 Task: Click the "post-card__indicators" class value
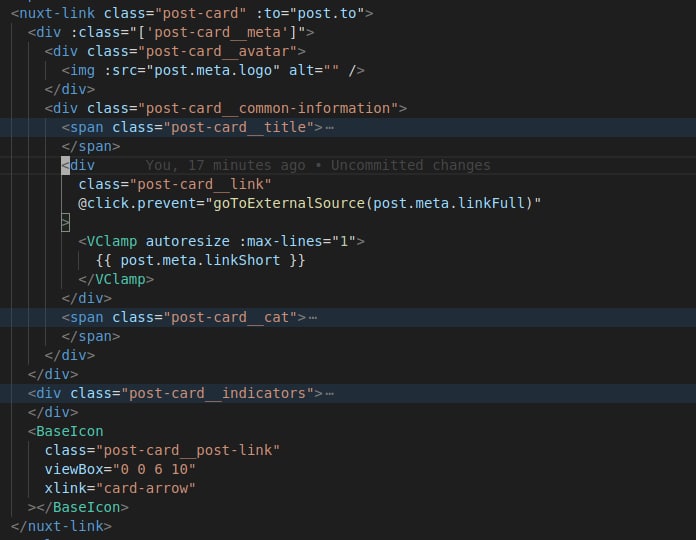(218, 394)
